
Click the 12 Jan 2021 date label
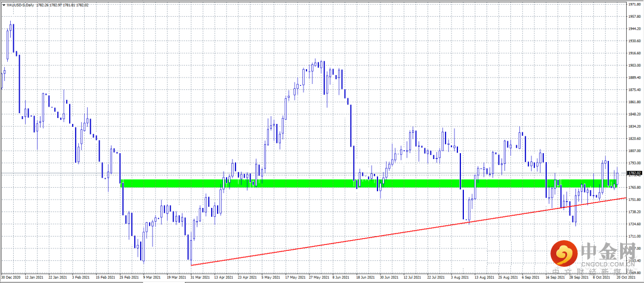pos(34,278)
